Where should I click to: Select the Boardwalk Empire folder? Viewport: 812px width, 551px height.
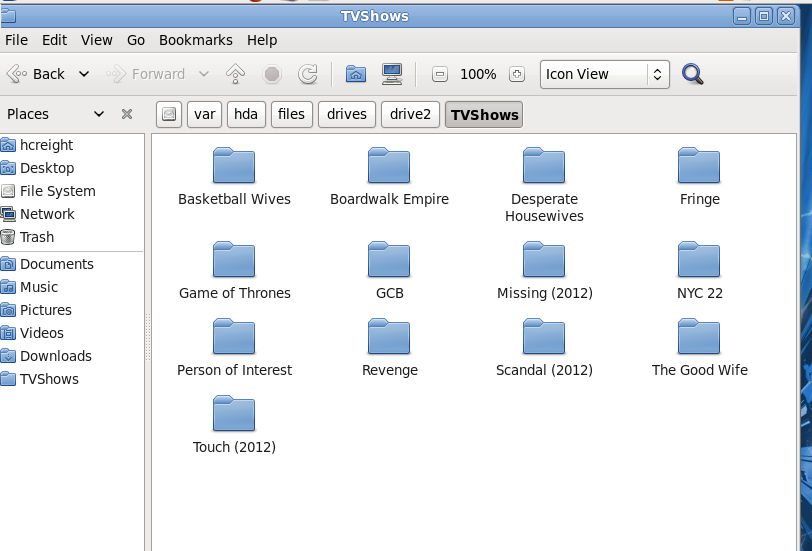pyautogui.click(x=389, y=177)
